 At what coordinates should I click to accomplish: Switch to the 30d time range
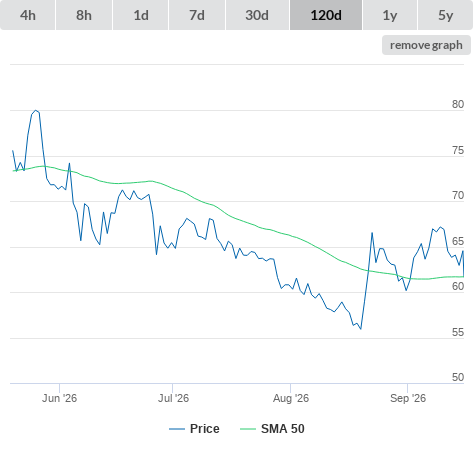coord(257,15)
